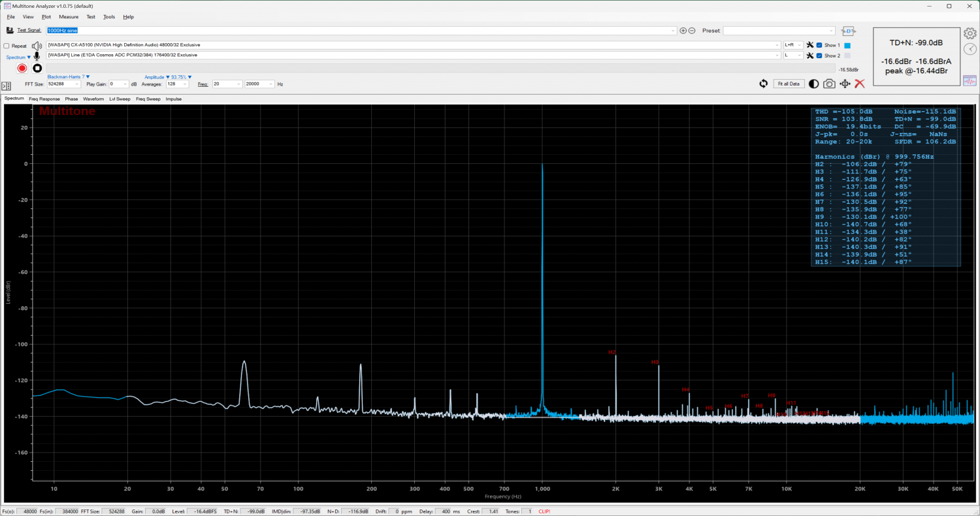
Task: Switch to the Waveform tab
Action: coord(93,99)
